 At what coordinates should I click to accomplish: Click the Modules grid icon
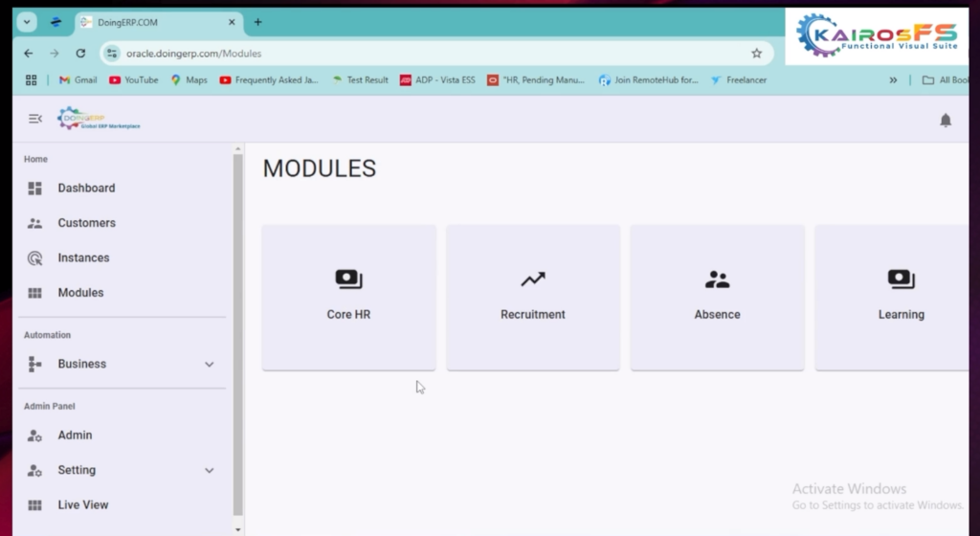point(35,293)
